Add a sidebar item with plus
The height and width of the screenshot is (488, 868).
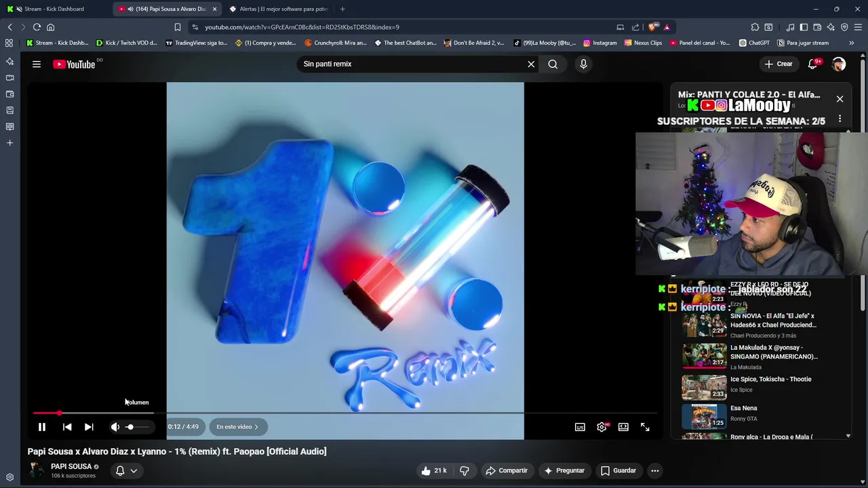(x=9, y=142)
